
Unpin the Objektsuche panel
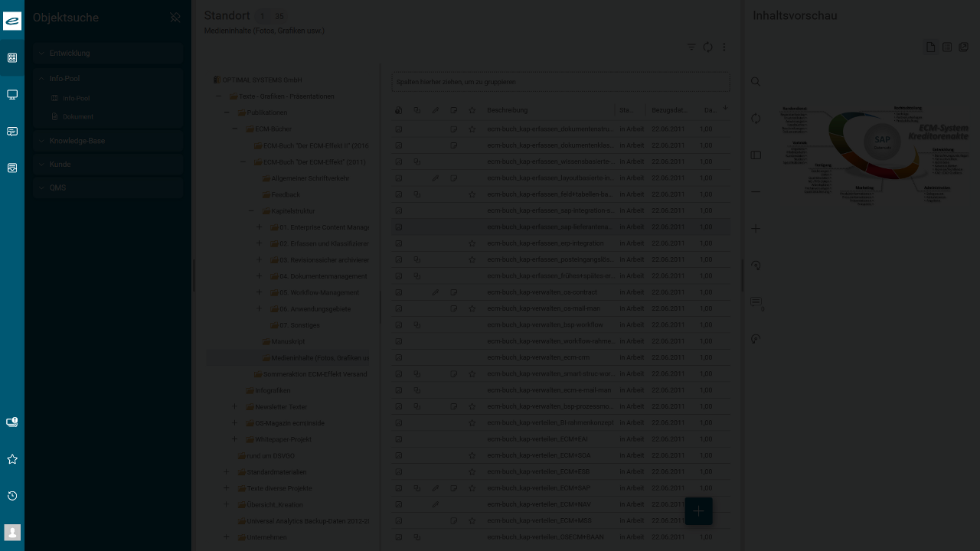click(x=175, y=18)
